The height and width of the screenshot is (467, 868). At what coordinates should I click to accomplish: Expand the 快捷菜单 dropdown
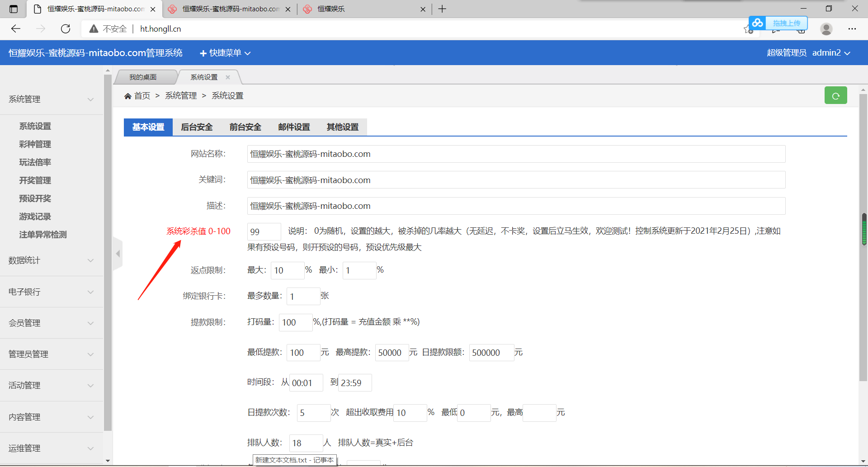(225, 53)
